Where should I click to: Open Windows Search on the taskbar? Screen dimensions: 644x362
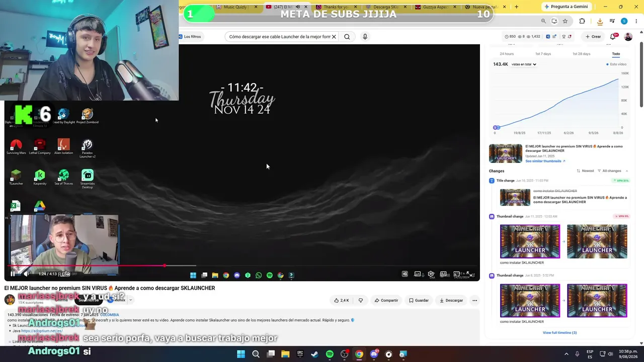tap(256, 354)
